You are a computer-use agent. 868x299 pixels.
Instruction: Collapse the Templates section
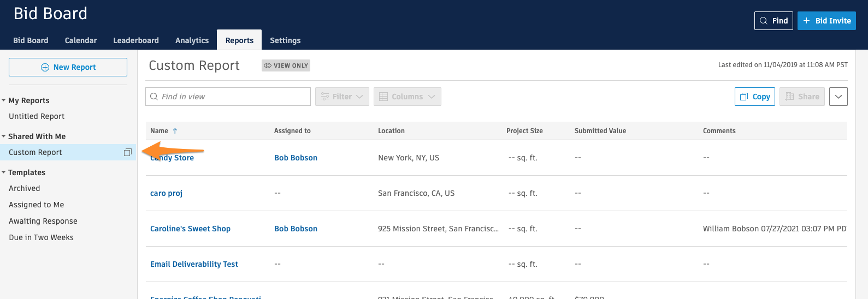(4, 172)
